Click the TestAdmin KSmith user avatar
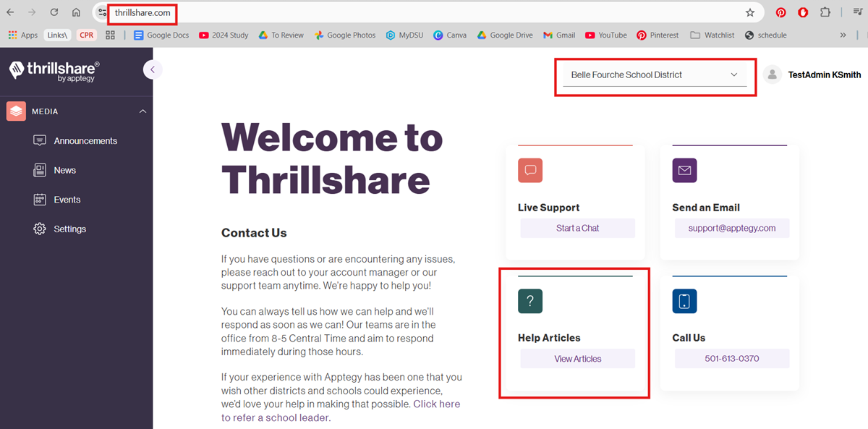Image resolution: width=868 pixels, height=429 pixels. click(773, 75)
